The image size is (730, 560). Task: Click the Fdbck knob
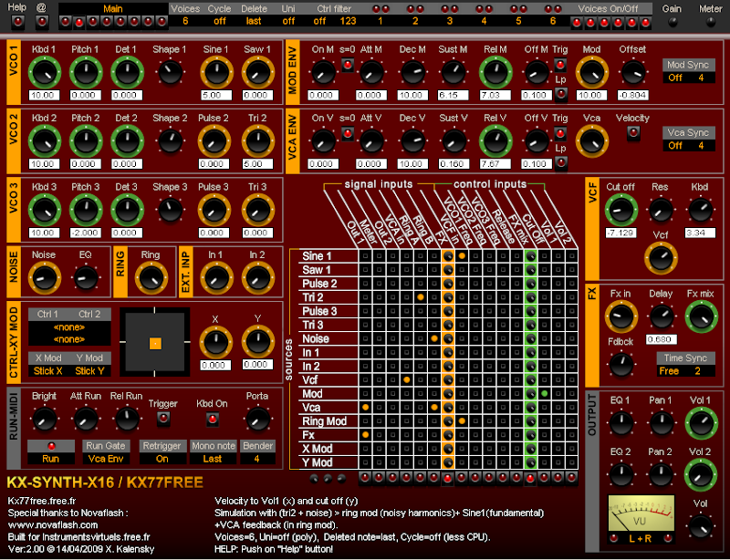point(621,365)
